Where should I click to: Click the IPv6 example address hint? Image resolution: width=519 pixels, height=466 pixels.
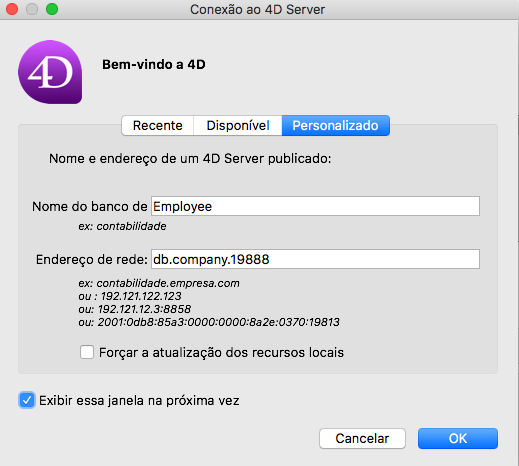point(209,322)
